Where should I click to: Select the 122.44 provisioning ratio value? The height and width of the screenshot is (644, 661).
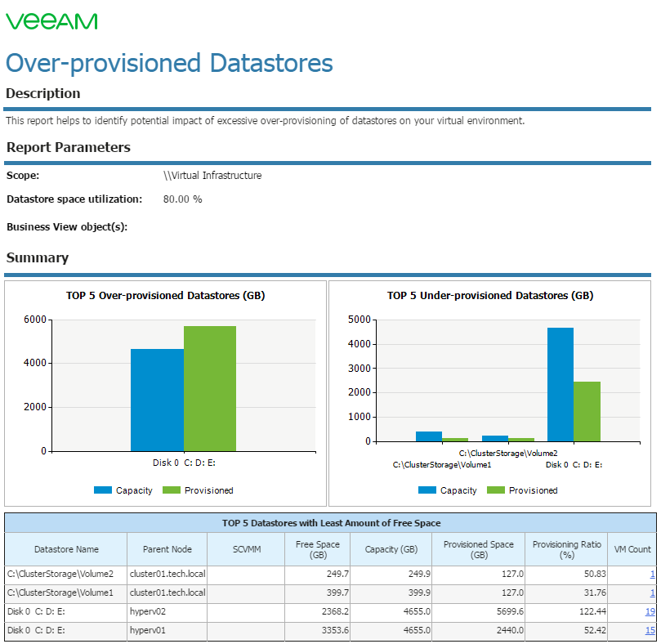click(x=592, y=611)
